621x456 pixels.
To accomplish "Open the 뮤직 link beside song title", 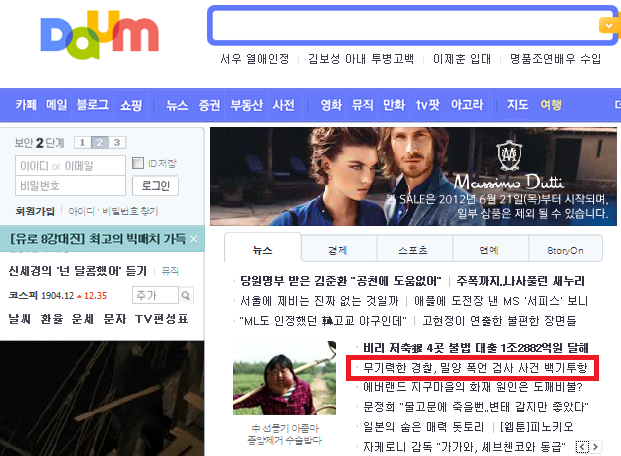I will [170, 271].
